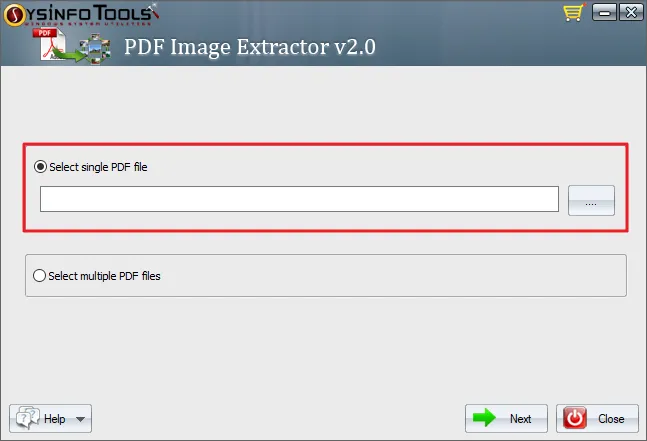Click the SysInfoTools logo
Screen dimensions: 647x441
(x=81, y=14)
